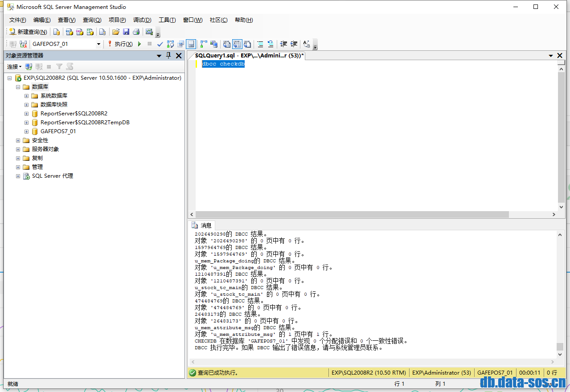
Task: Click the Database Engine Query toolbar icon
Action: click(57, 32)
